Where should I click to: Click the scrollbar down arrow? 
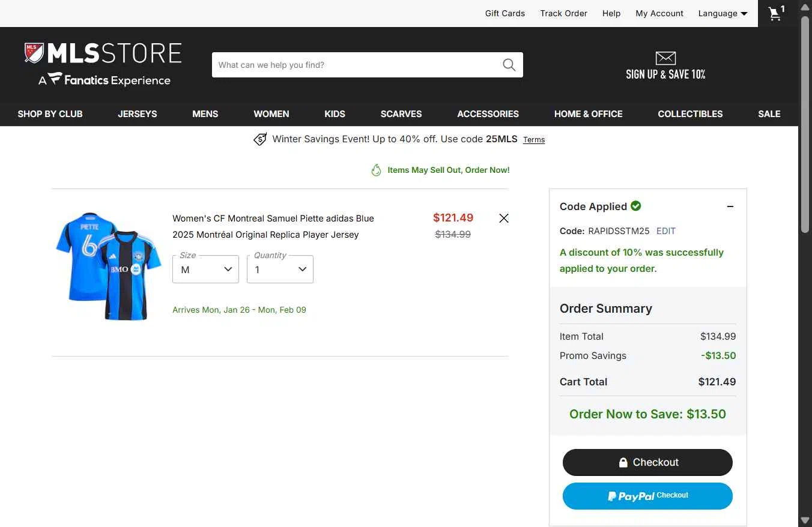805,520
